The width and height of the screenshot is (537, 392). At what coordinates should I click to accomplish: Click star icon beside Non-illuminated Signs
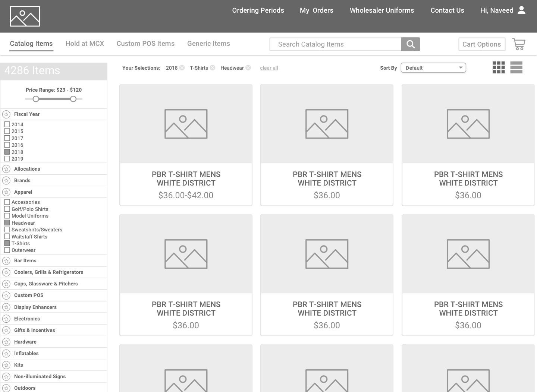(6, 377)
